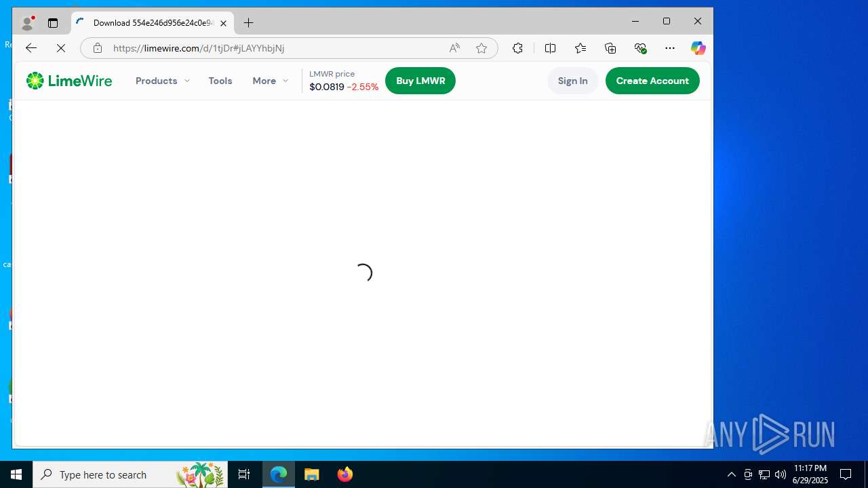Open Browser essentials icon
Screen dimensions: 868x488
tap(640, 48)
